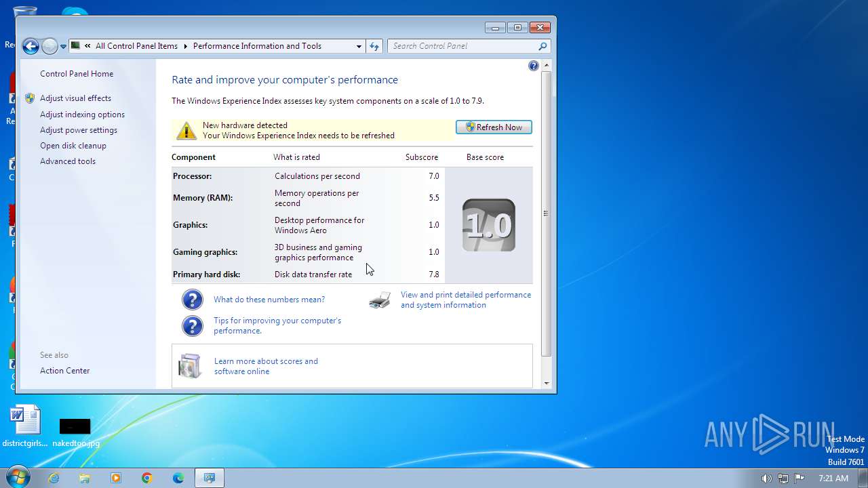The image size is (868, 488).
Task: Click the yellow warning triangle icon
Action: (x=186, y=130)
